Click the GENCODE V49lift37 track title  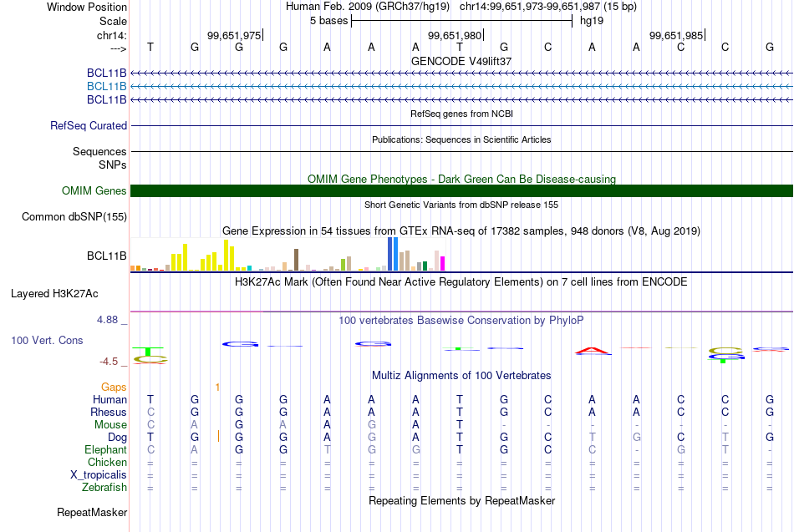[461, 61]
